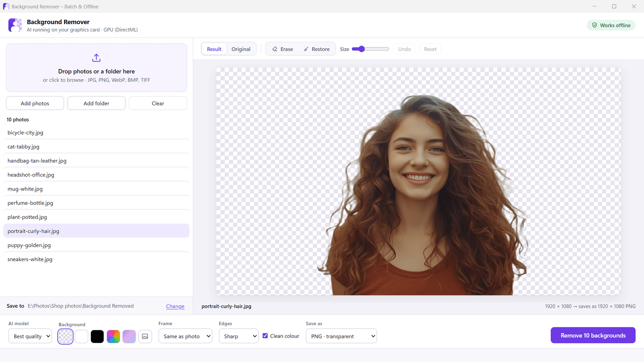Image resolution: width=644 pixels, height=362 pixels.
Task: Open the Save as PNG transparent dropdown
Action: point(341,336)
